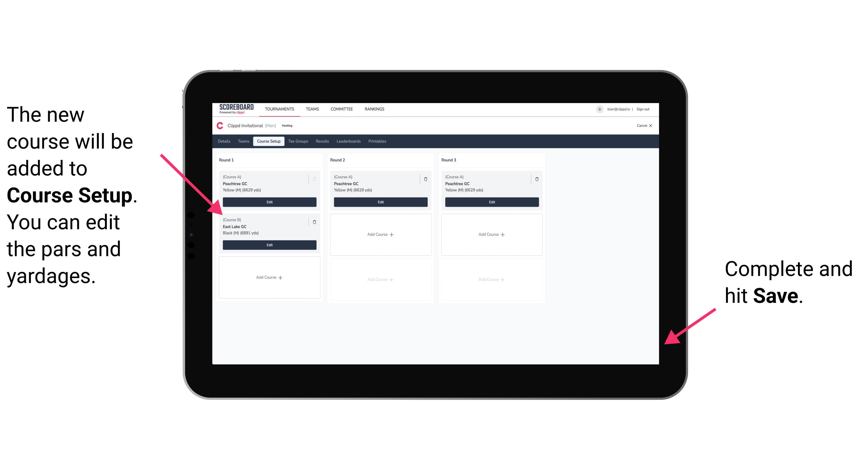868x467 pixels.
Task: Click Edit button for Peachtree GC Round 1
Action: coord(269,202)
